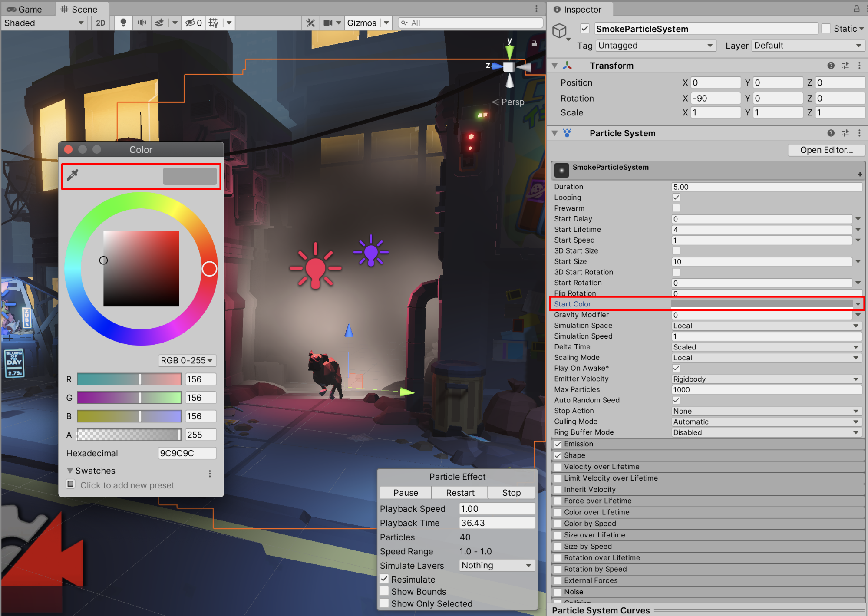Screen dimensions: 868x616
Task: Enable the Prewarm checkbox
Action: (x=676, y=208)
